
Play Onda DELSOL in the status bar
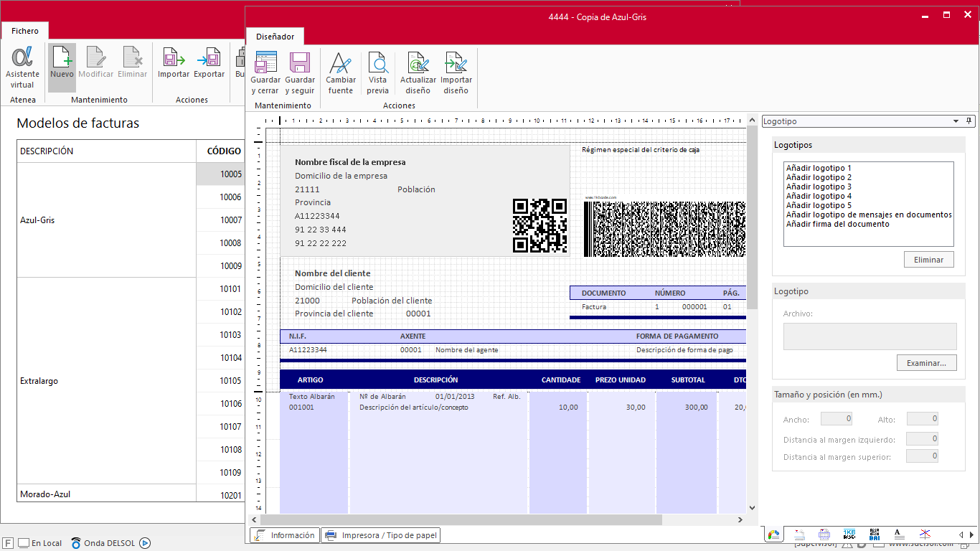pyautogui.click(x=145, y=543)
